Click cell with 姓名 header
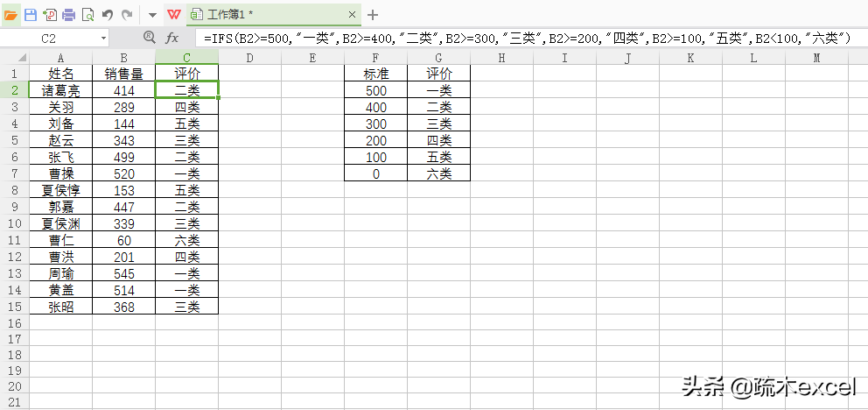 (61, 74)
